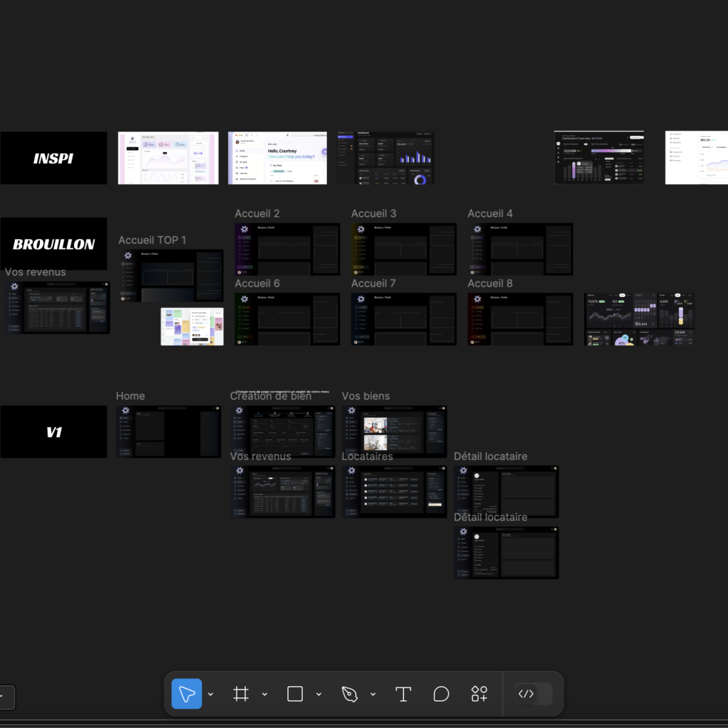Open the shape tools dropdown chevron
Viewport: 728px width, 728px height.
tap(318, 695)
